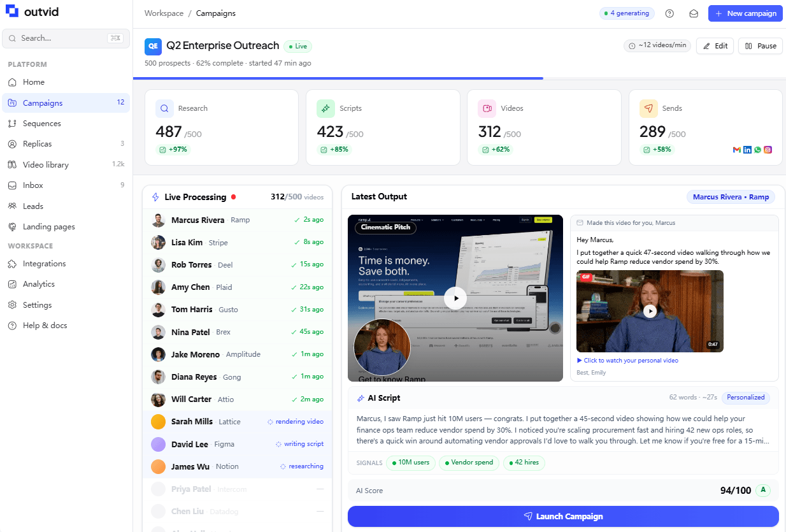Focus the Search field
The image size is (786, 532).
click(x=66, y=38)
